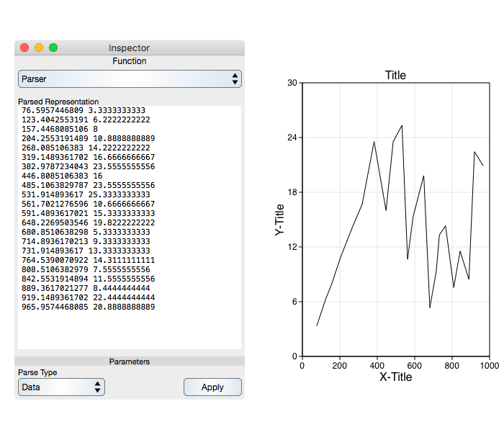Select row 965.9574468085 20.8888888889
Screen dimensions: 504x432
(x=89, y=307)
